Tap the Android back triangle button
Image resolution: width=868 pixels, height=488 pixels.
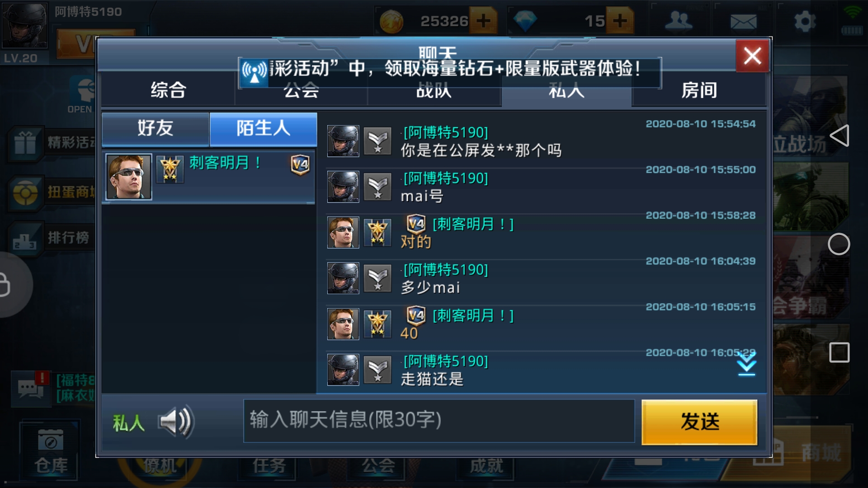(x=840, y=136)
